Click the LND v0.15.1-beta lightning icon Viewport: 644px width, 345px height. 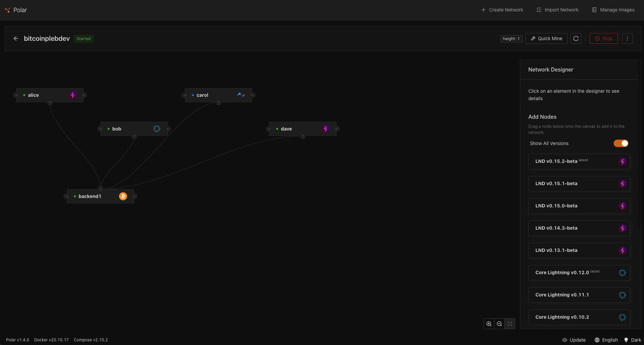coord(622,184)
